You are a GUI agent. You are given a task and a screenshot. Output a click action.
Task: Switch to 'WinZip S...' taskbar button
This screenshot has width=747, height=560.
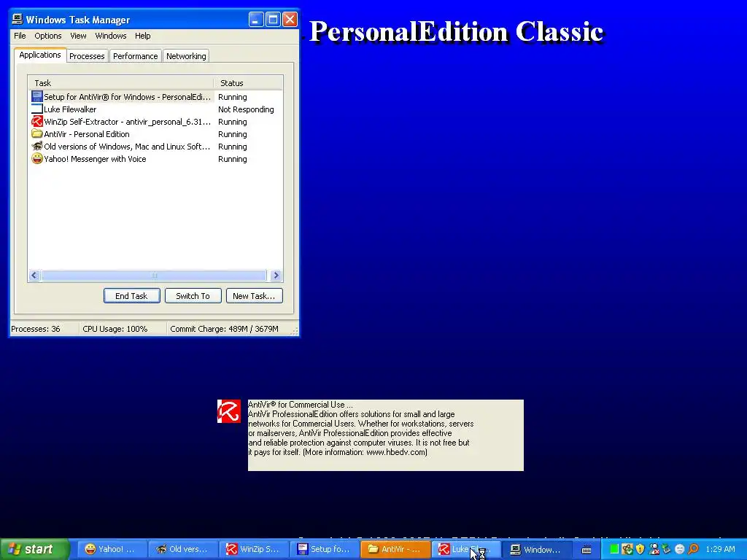click(x=253, y=549)
